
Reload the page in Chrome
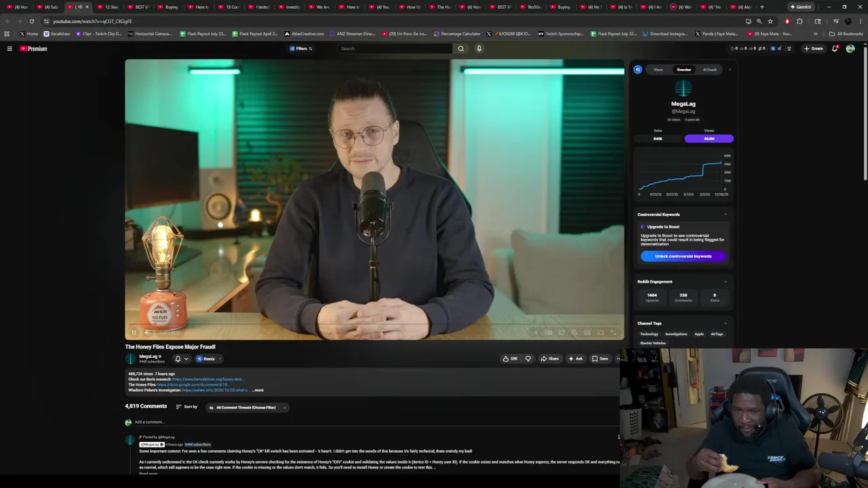pyautogui.click(x=31, y=21)
